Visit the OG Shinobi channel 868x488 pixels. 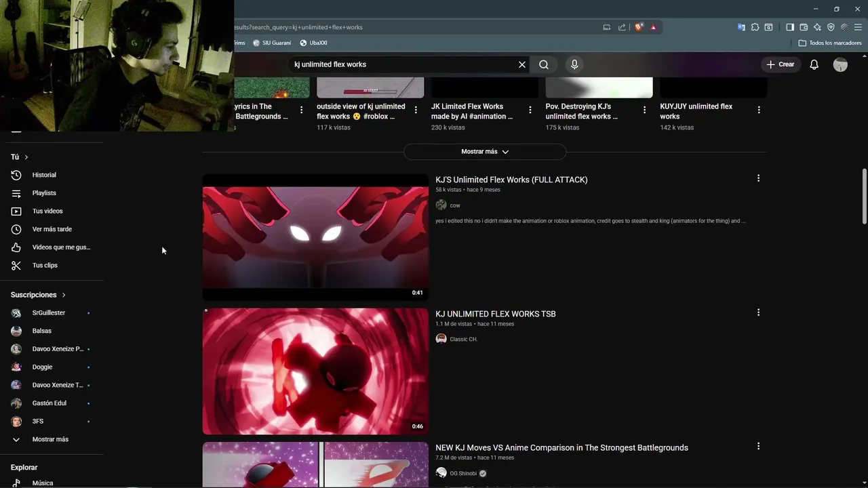click(463, 473)
